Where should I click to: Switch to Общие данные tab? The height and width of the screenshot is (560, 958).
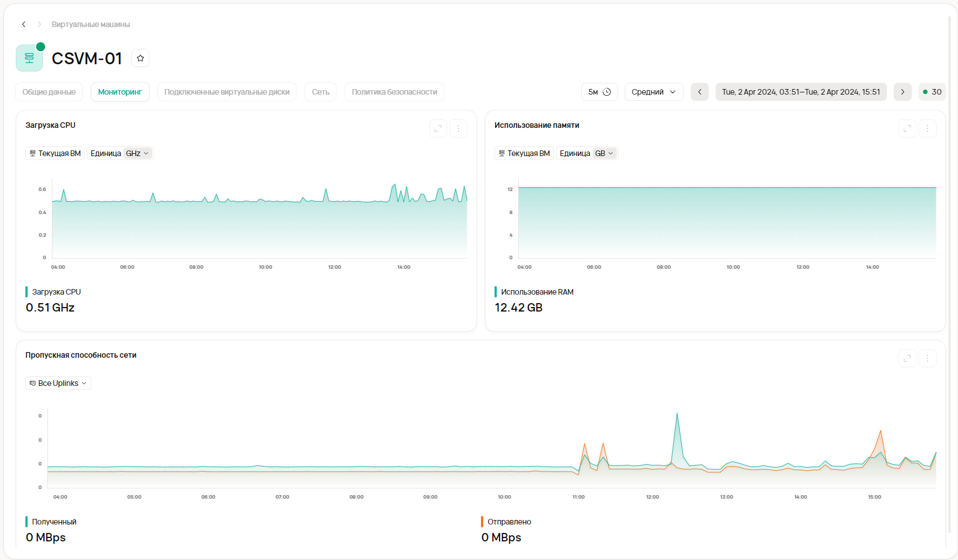pyautogui.click(x=49, y=92)
